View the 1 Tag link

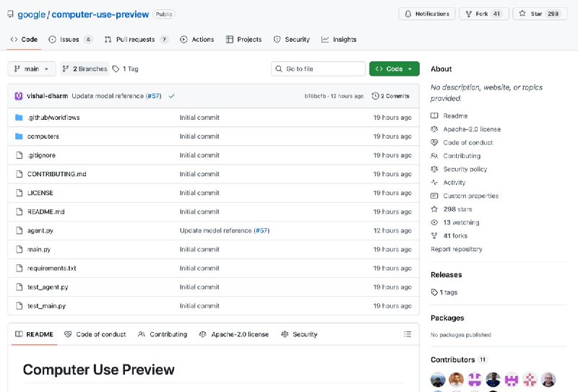tap(125, 69)
